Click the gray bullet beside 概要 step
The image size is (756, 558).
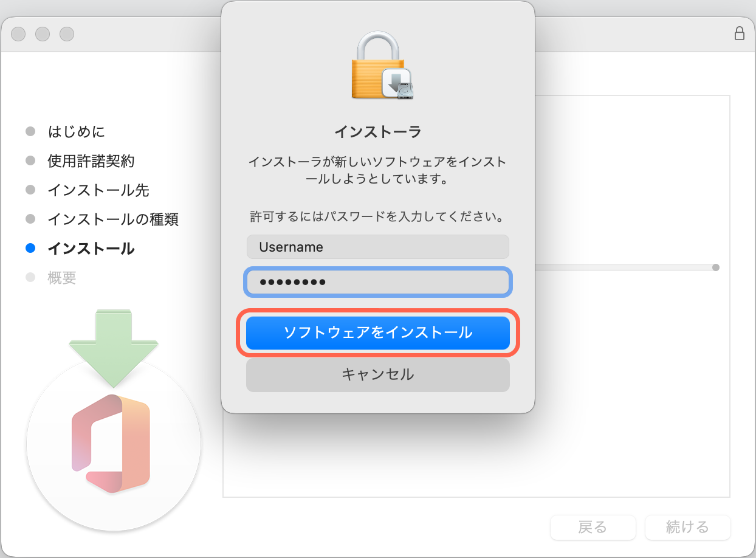click(x=30, y=278)
